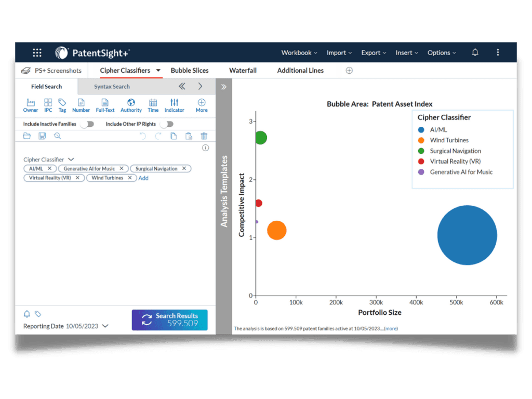Click the Add classifier link
The image size is (532, 399).
coord(143,178)
